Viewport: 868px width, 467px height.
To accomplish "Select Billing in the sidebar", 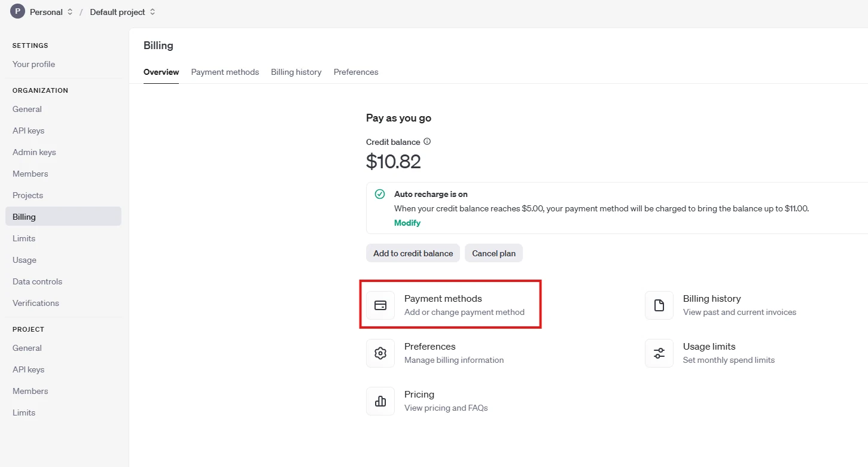I will (x=63, y=216).
